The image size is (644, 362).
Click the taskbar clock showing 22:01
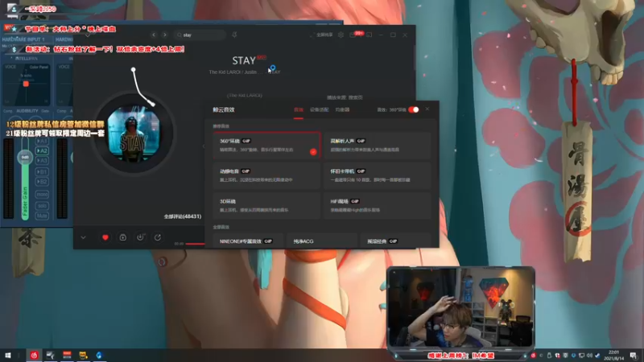pyautogui.click(x=613, y=356)
